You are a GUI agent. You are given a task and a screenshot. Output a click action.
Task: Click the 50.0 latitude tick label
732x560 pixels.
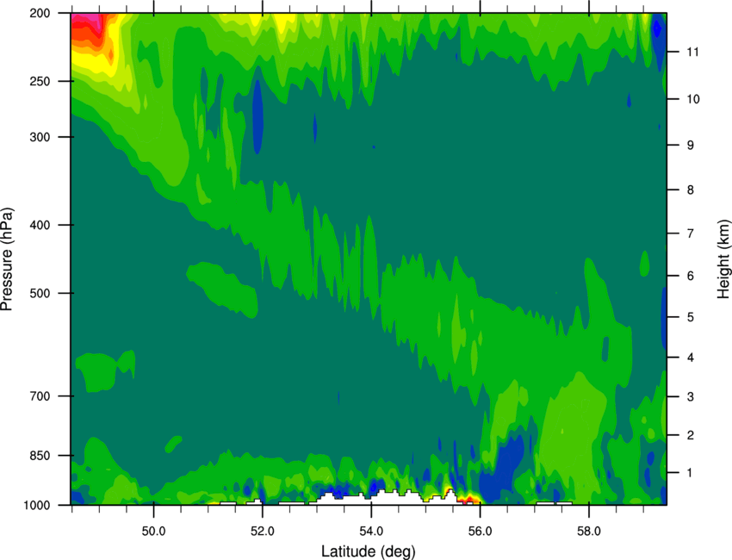[x=153, y=532]
